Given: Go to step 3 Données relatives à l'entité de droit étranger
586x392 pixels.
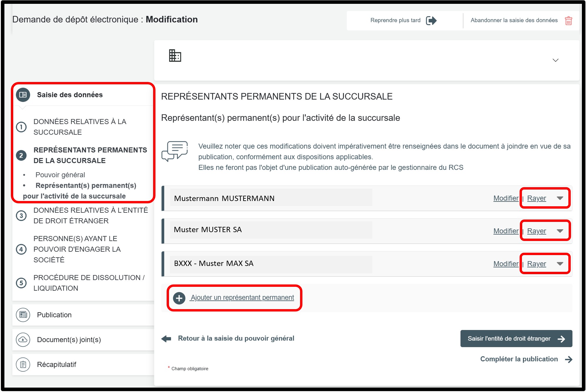Looking at the screenshot, I should coord(91,215).
